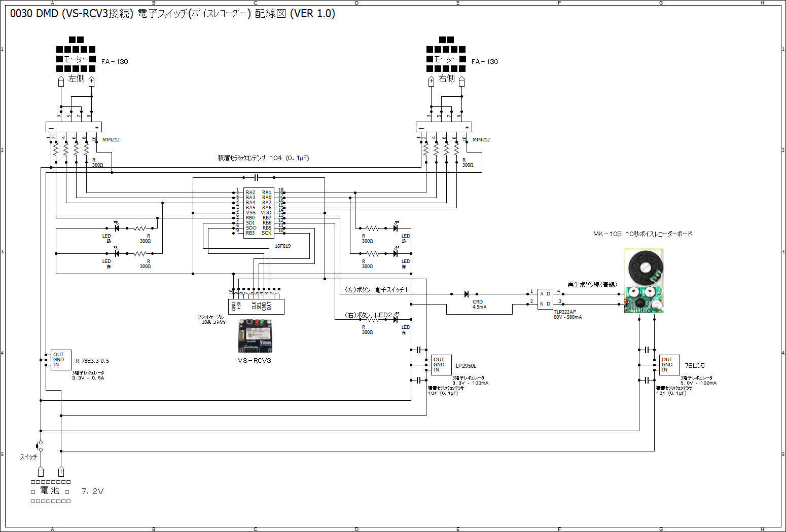Viewport: 786px width, 532px height.
Task: Toggle the power switch symbol near battery
Action: click(x=41, y=446)
